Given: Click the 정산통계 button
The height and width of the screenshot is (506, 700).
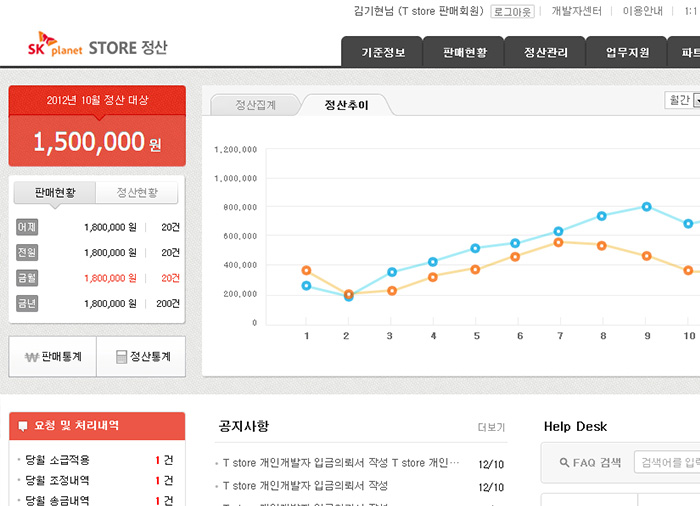Looking at the screenshot, I should pos(141,357).
